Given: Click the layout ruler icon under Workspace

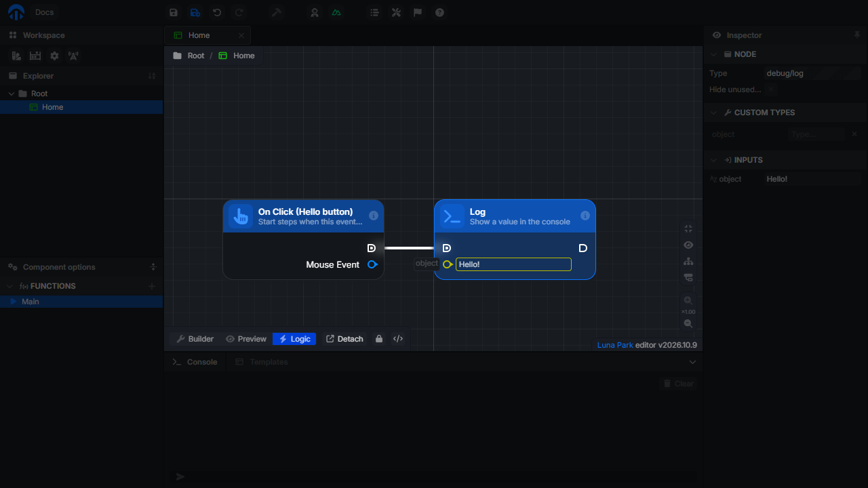Looking at the screenshot, I should (35, 56).
